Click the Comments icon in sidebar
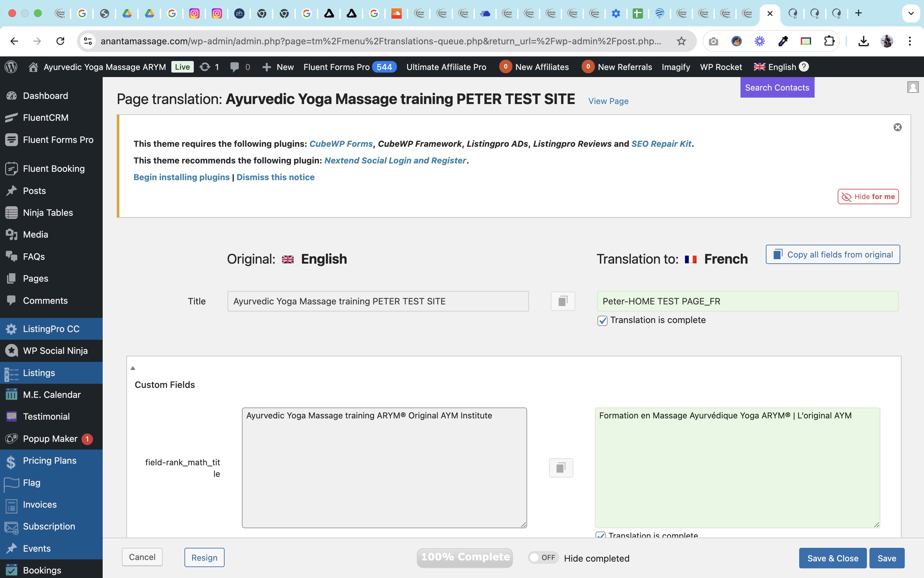Image resolution: width=924 pixels, height=578 pixels. tap(12, 300)
